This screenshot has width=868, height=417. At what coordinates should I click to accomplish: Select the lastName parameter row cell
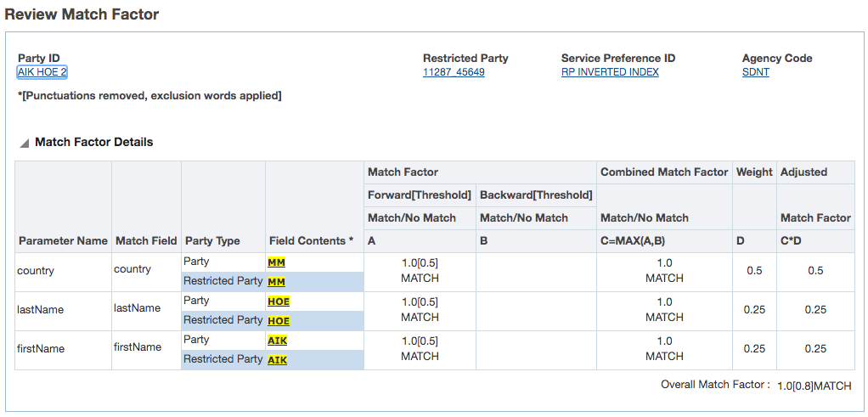40,310
